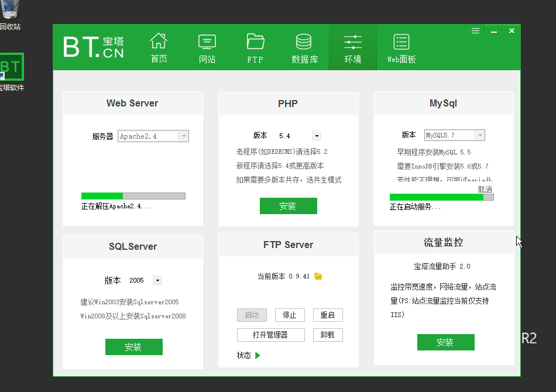Open the 宝塔软件 desktop shortcut
The width and height of the screenshot is (556, 392).
tap(12, 72)
